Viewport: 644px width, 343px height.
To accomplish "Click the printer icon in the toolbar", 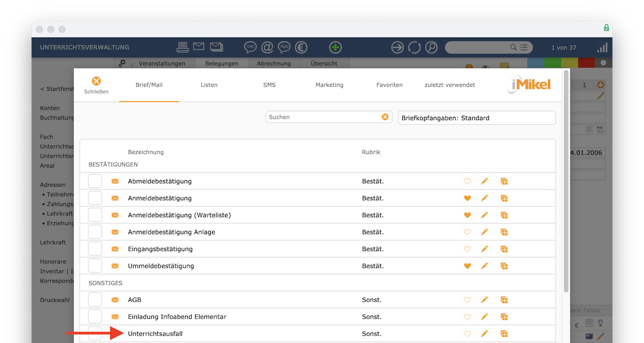I will pos(182,47).
